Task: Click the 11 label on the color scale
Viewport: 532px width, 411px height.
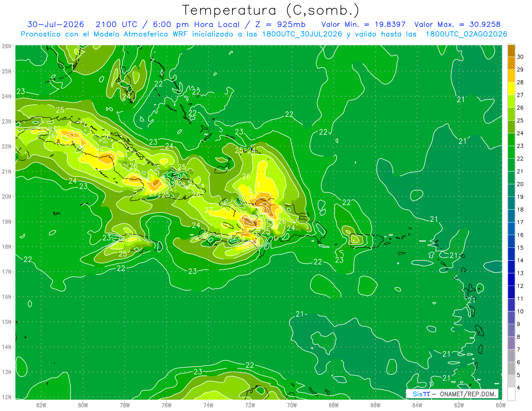Action: (x=520, y=298)
